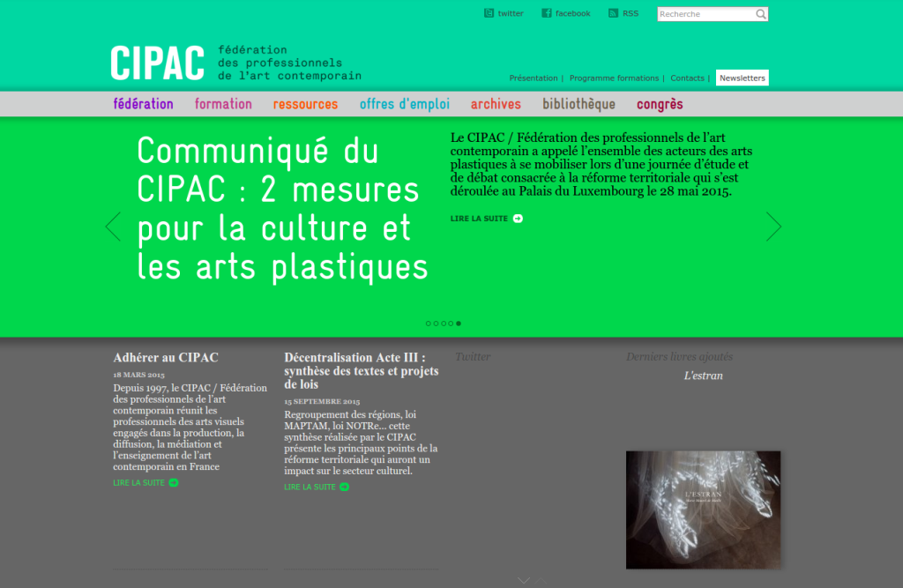This screenshot has width=903, height=588.
Task: Click banner LIRE LA SUITE arrow icon
Action: tap(518, 219)
